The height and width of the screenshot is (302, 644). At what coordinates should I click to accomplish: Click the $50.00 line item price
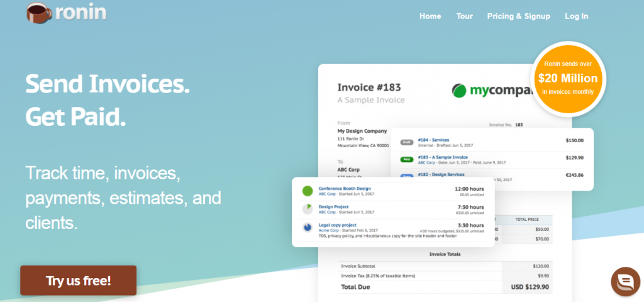(x=541, y=229)
